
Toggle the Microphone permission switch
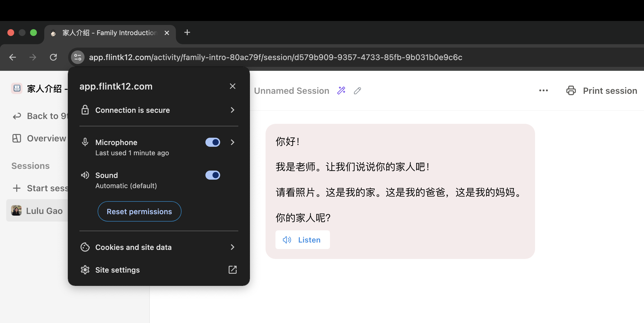(x=213, y=142)
